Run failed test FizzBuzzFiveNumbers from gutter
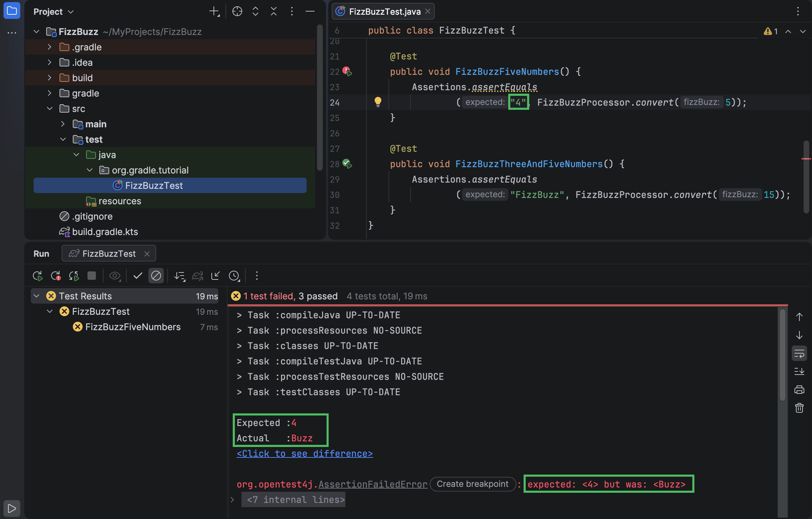 click(x=347, y=71)
